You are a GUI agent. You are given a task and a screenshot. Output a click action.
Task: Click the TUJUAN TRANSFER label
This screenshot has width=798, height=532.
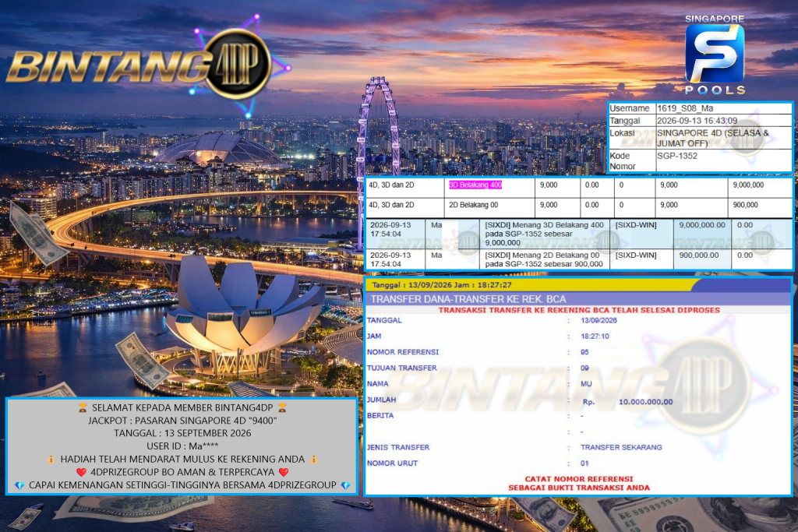[401, 368]
